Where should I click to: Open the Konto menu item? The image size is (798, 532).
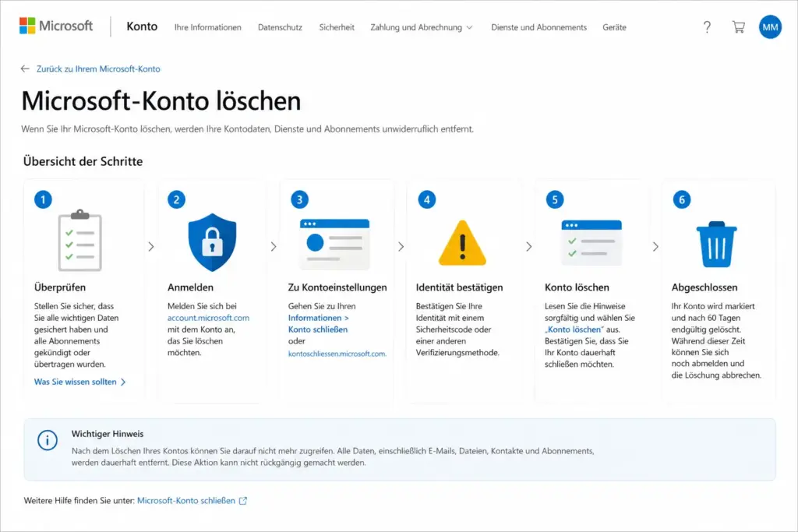point(142,26)
